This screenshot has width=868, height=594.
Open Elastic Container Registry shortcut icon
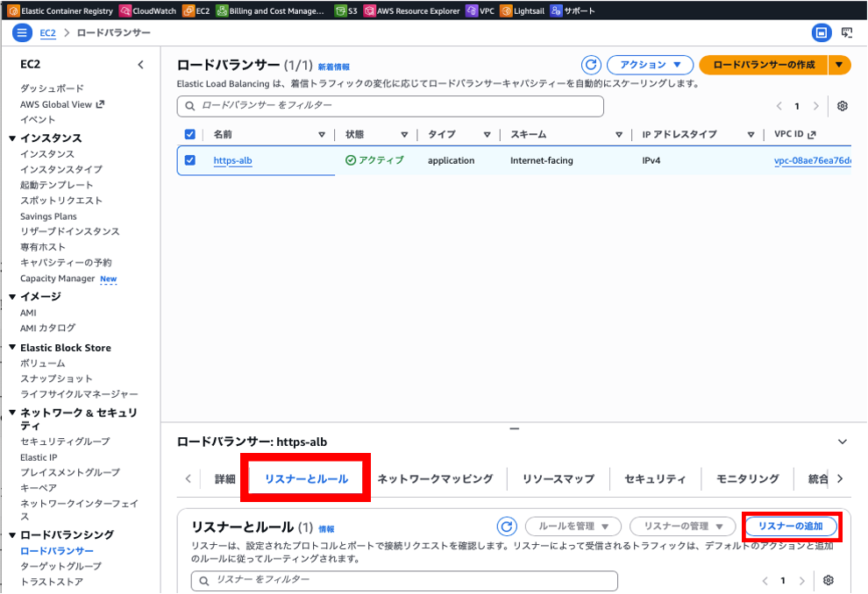tap(13, 11)
